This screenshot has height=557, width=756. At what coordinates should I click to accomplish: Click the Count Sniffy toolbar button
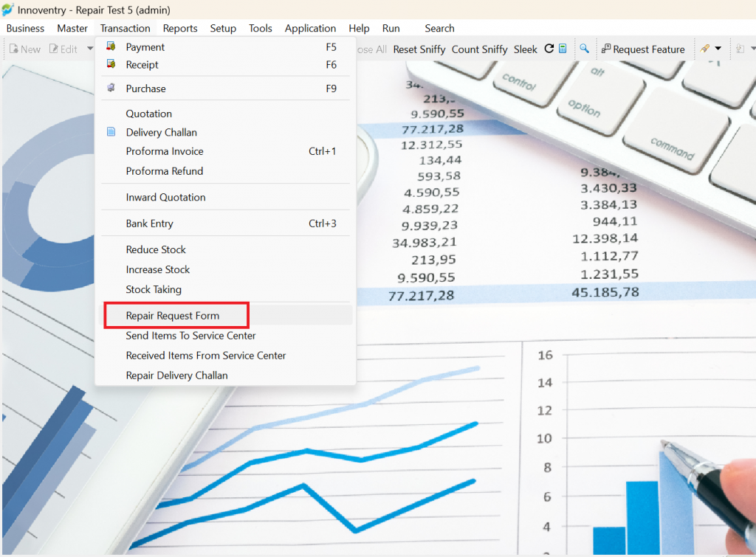tap(479, 49)
